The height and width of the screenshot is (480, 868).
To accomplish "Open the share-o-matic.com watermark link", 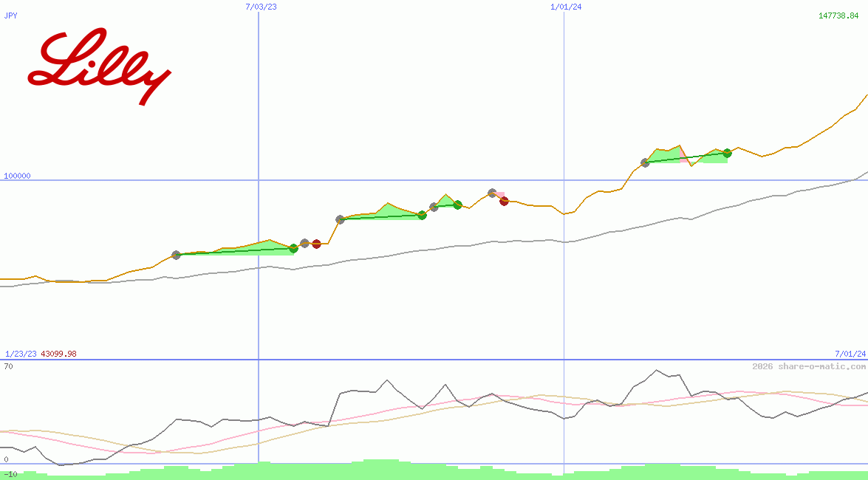I will pos(809,366).
